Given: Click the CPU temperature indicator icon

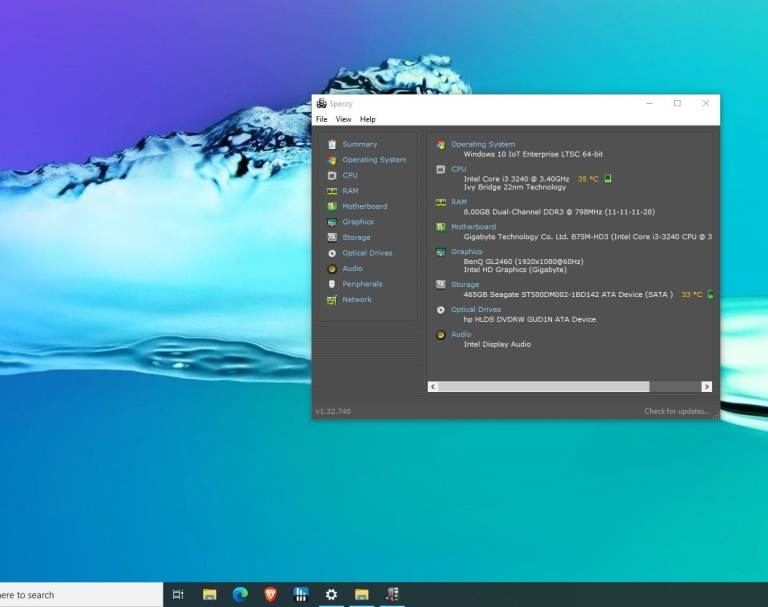Looking at the screenshot, I should [608, 179].
